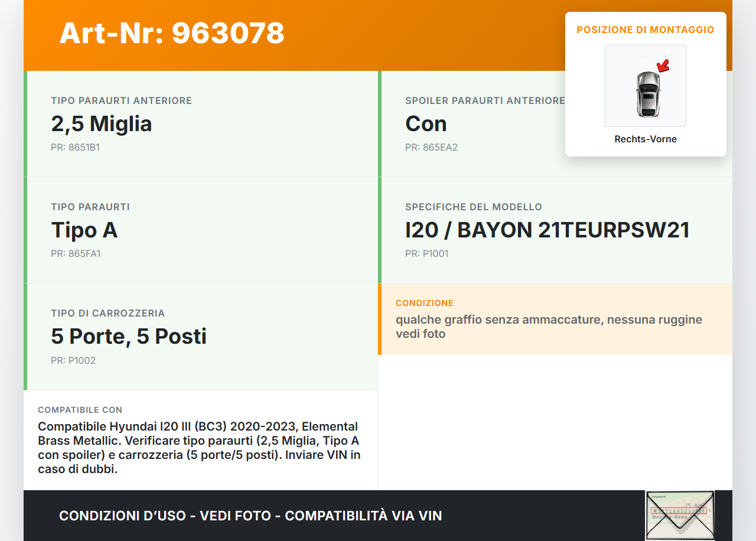The image size is (756, 541).
Task: Select the PR: P1002 code
Action: coord(73,361)
